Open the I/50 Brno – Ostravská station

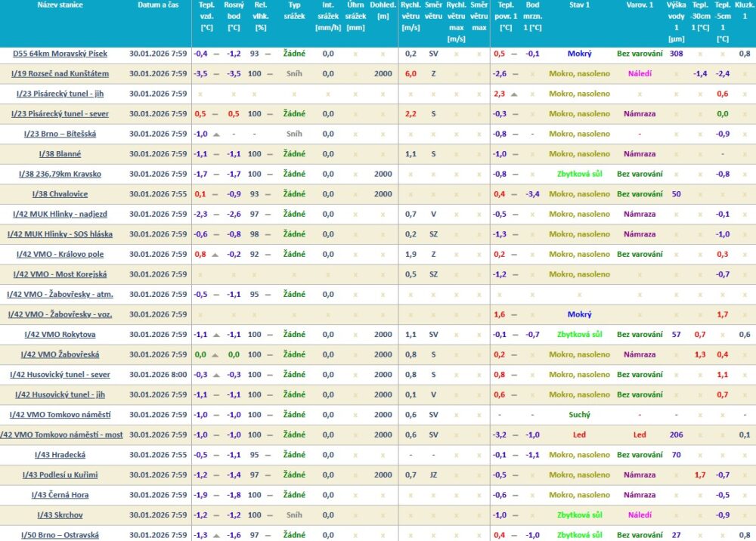pos(60,535)
